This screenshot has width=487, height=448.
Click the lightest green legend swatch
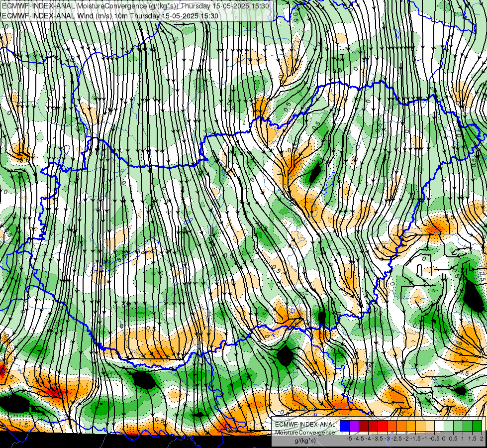449,426
